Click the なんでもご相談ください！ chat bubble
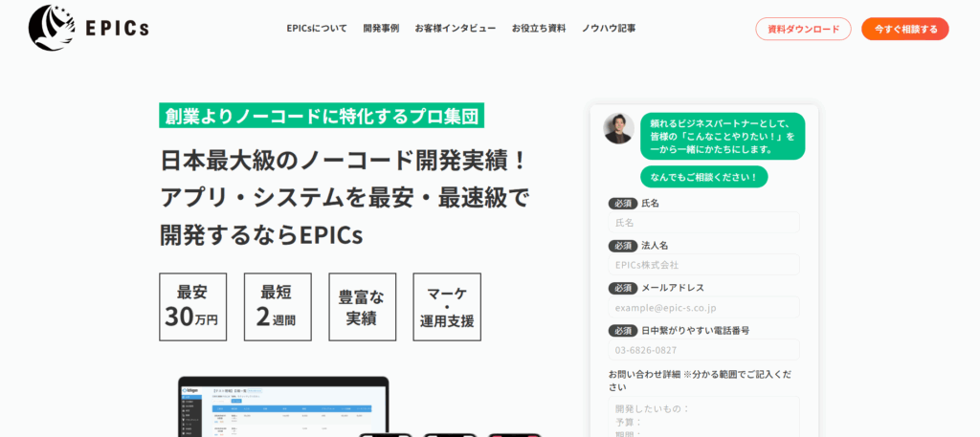 [x=703, y=177]
